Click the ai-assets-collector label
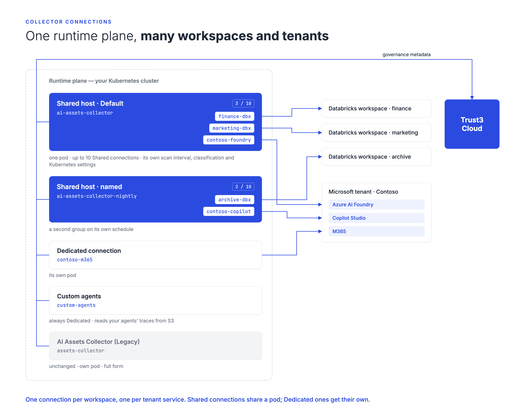525x420 pixels. 85,113
